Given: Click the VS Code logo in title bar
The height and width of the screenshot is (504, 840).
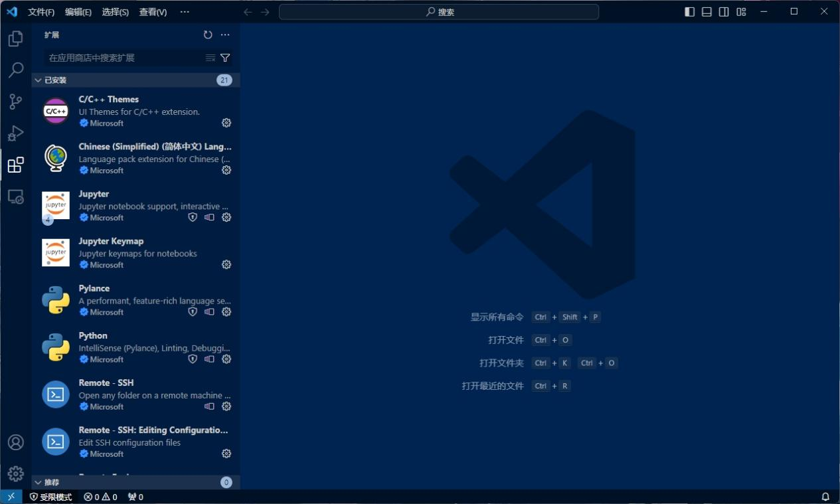Looking at the screenshot, I should tap(12, 12).
